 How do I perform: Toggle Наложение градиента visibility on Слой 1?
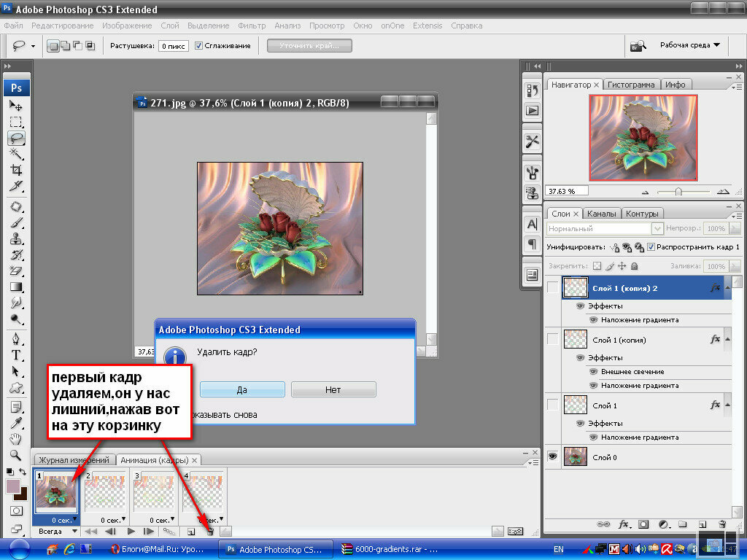pyautogui.click(x=594, y=437)
